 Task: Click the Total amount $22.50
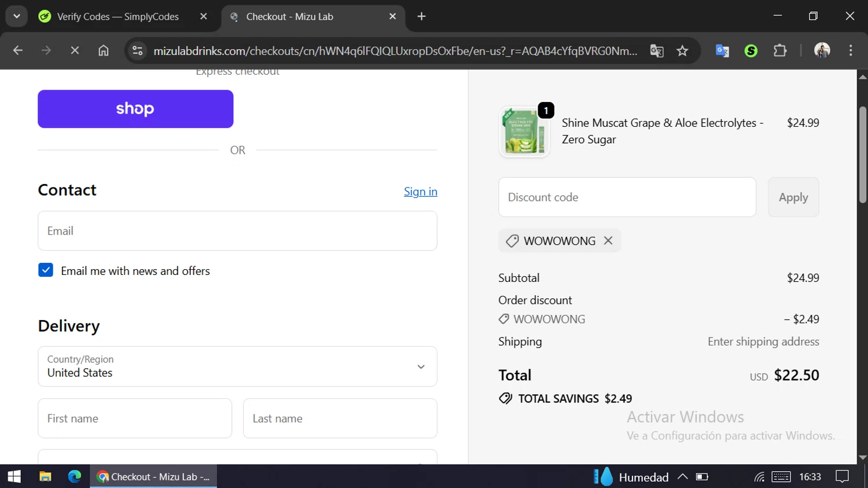[796, 375]
